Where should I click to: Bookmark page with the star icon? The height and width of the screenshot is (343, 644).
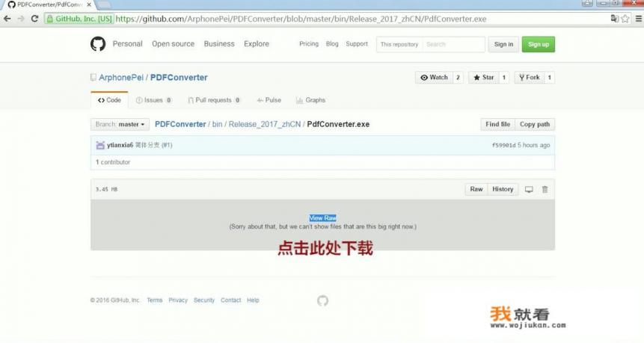coord(625,19)
